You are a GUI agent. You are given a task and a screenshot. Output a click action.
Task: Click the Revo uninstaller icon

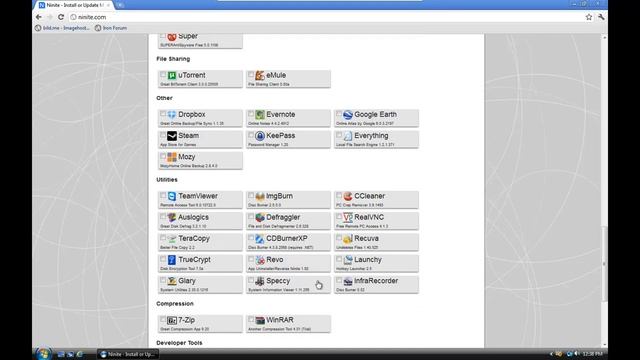[260, 260]
